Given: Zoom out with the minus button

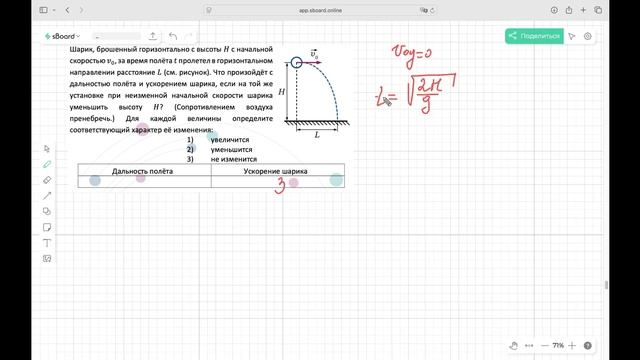Looking at the screenshot, I should 544,345.
